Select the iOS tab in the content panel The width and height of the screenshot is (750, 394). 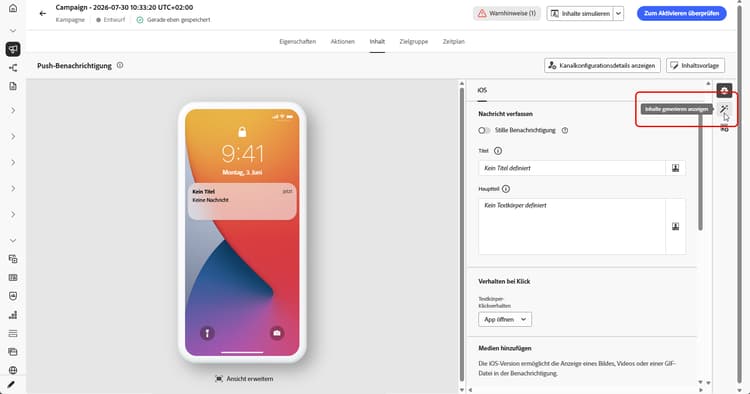[482, 90]
